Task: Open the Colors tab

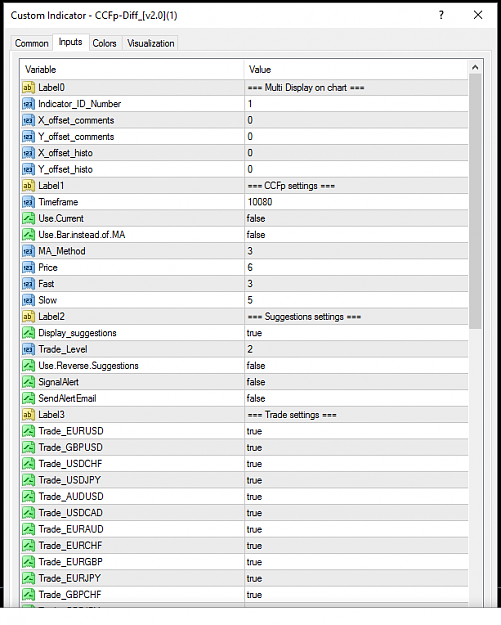Action: (104, 43)
